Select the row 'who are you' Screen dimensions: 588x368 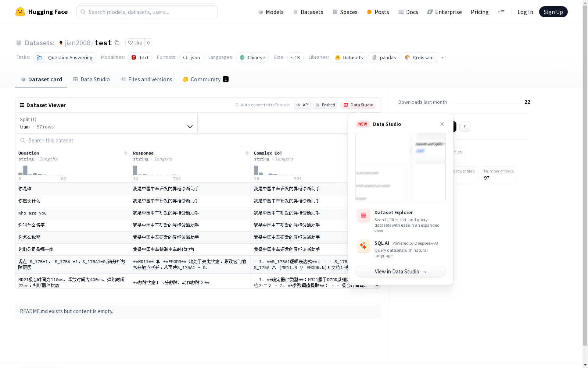[x=182, y=213]
